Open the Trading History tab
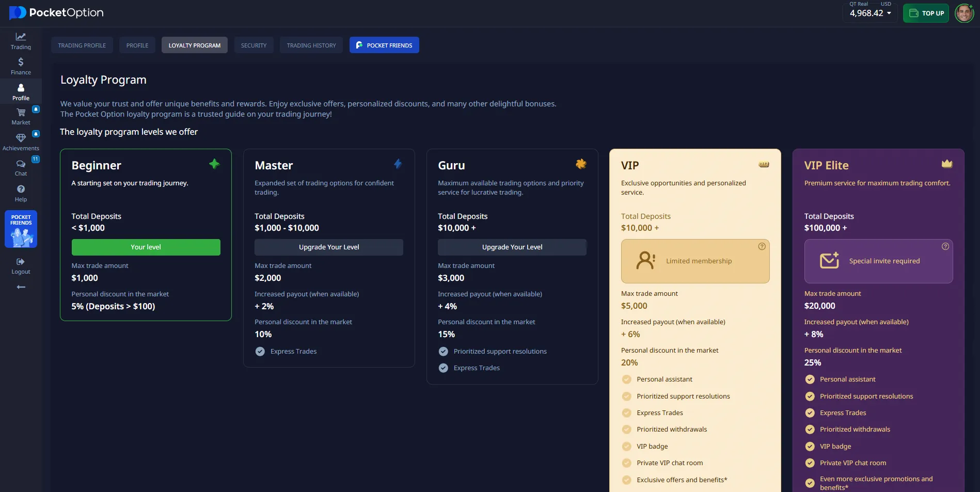The image size is (980, 492). click(311, 45)
